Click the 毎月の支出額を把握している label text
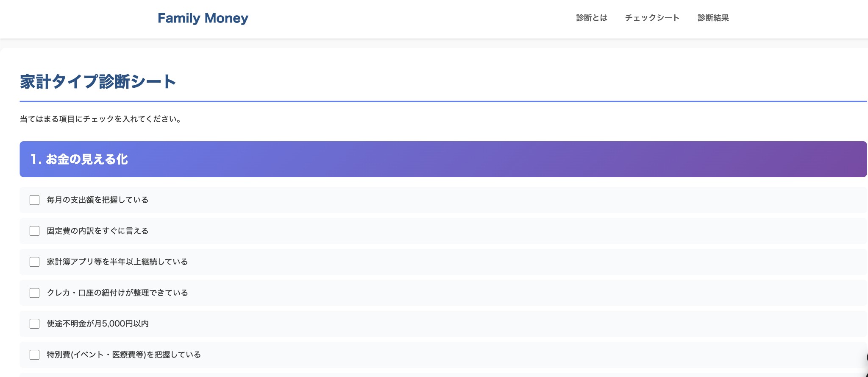Viewport: 868px width, 377px height. (x=97, y=200)
